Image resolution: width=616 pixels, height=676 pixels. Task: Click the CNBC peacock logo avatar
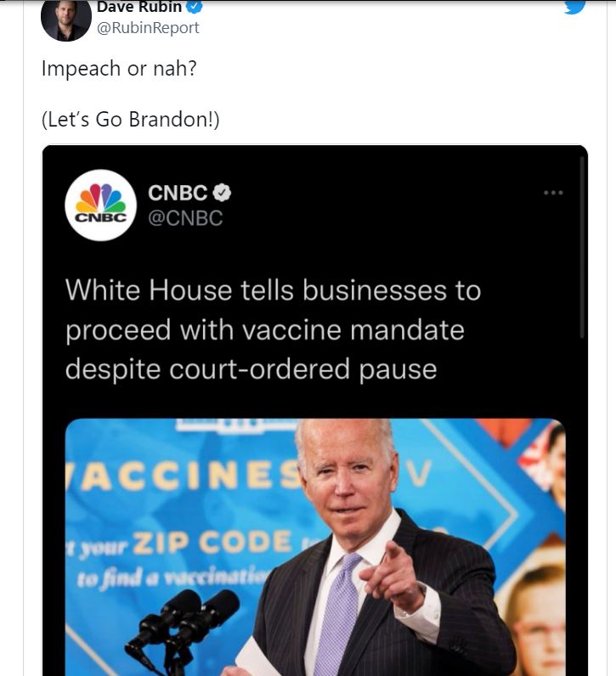coord(100,206)
